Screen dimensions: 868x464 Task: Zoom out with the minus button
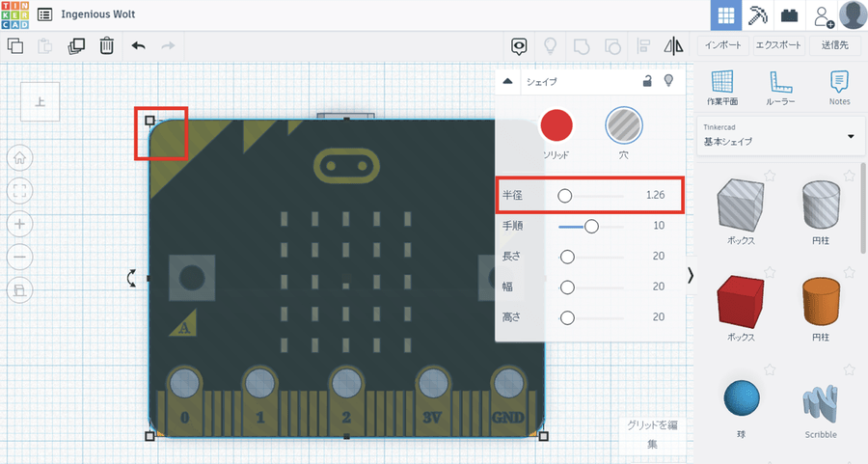point(20,258)
